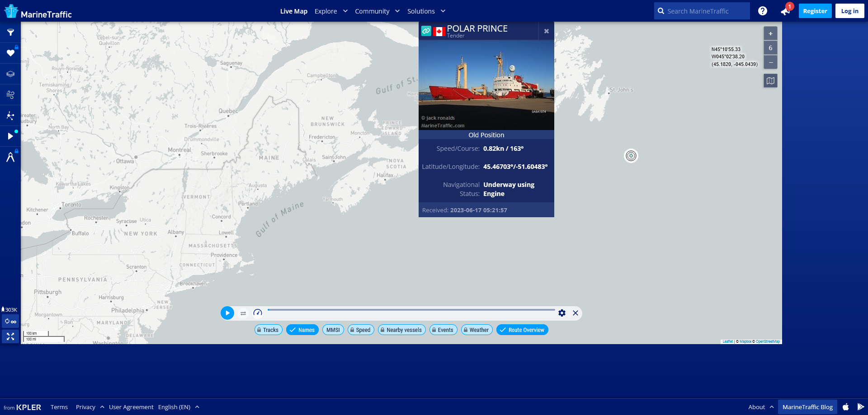This screenshot has width=868, height=415.
Task: Toggle the Weather option
Action: coord(477,330)
